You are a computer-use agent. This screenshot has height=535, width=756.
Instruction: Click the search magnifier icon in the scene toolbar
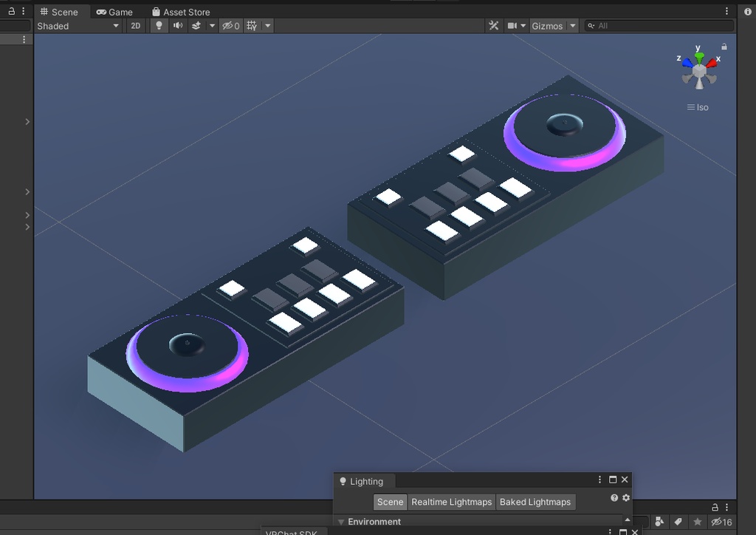tap(591, 26)
